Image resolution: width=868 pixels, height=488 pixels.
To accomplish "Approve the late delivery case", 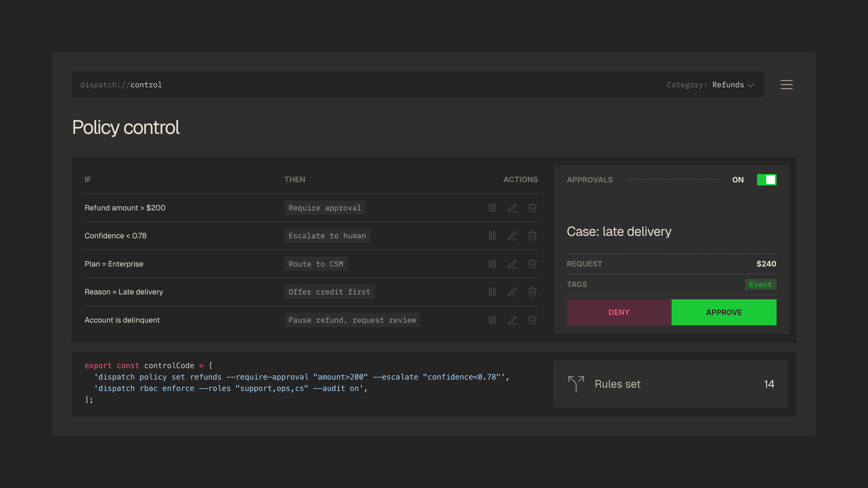I will click(x=723, y=312).
